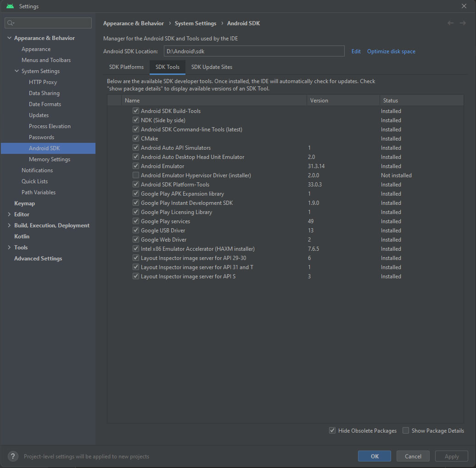Screen dimensions: 476x468
Task: Select Android SDK Platform-Tools row name
Action: pyautogui.click(x=175, y=184)
